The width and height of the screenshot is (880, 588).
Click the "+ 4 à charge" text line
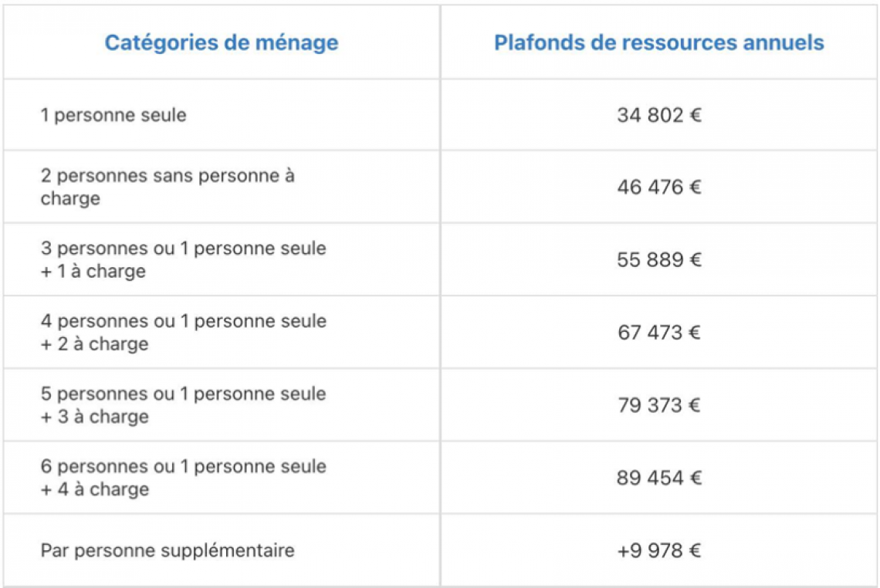click(x=95, y=489)
